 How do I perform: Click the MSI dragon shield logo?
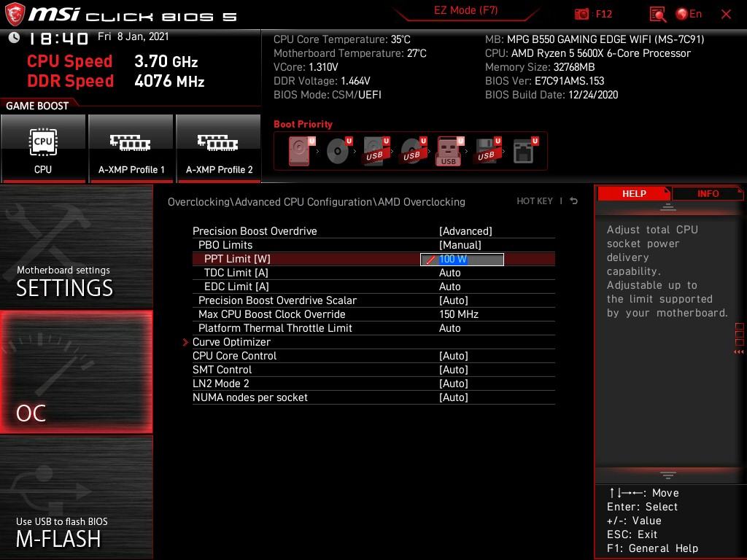coord(14,14)
